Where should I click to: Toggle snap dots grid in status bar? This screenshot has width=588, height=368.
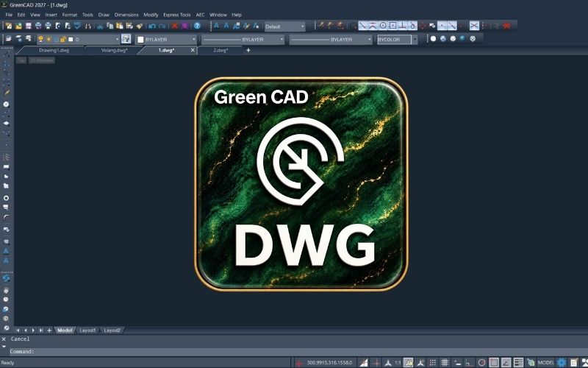[432, 362]
